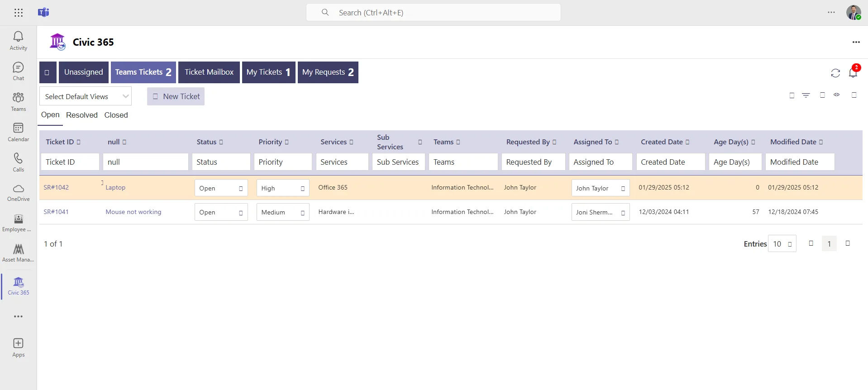Open the Apps store icon
This screenshot has height=390, width=868.
pyautogui.click(x=18, y=347)
